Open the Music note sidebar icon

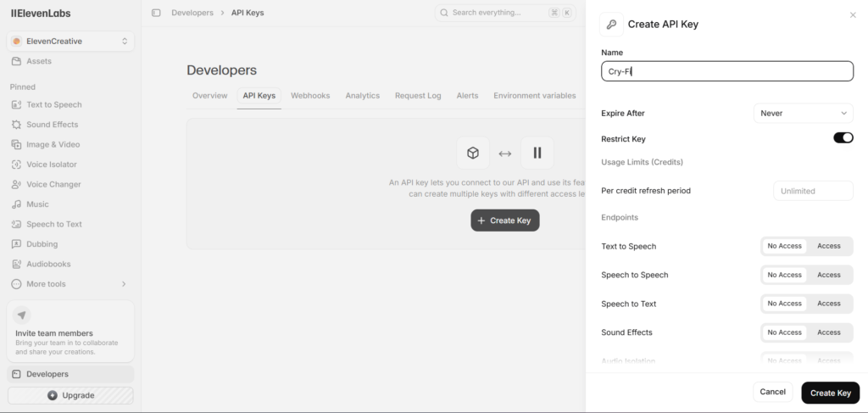point(17,204)
